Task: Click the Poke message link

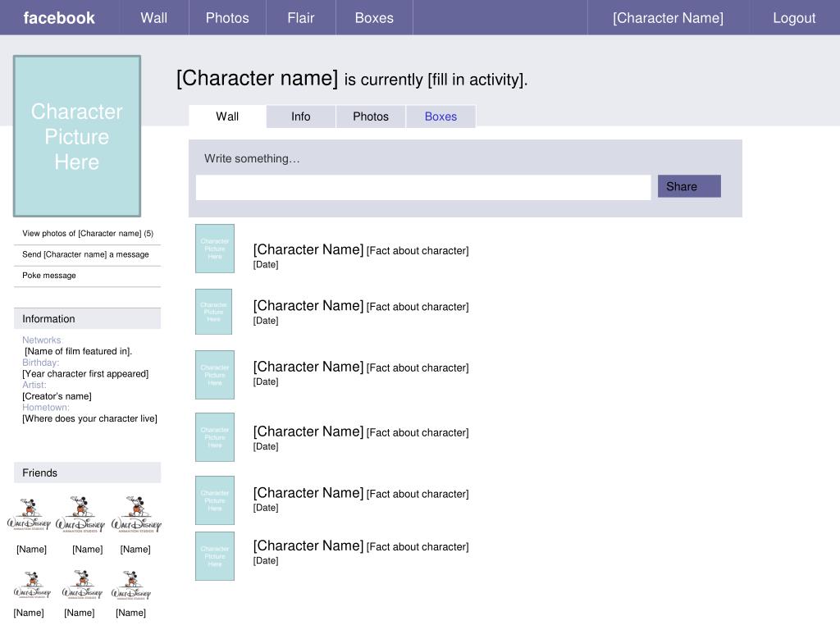Action: 49,276
